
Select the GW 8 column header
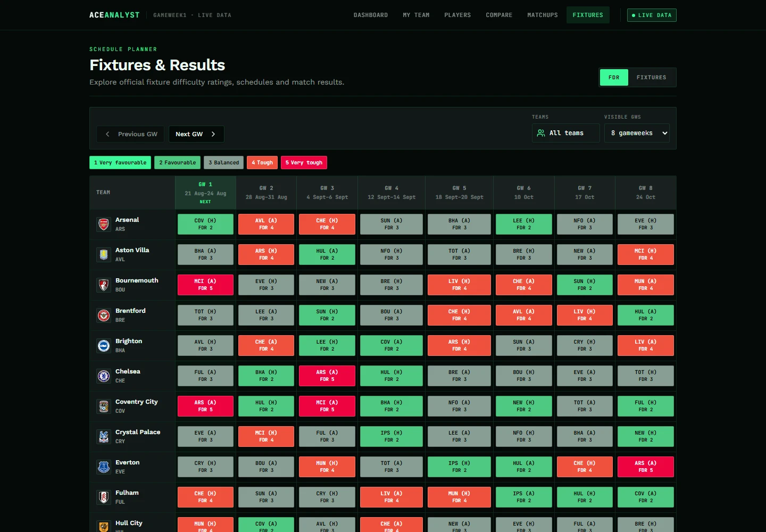pyautogui.click(x=646, y=193)
